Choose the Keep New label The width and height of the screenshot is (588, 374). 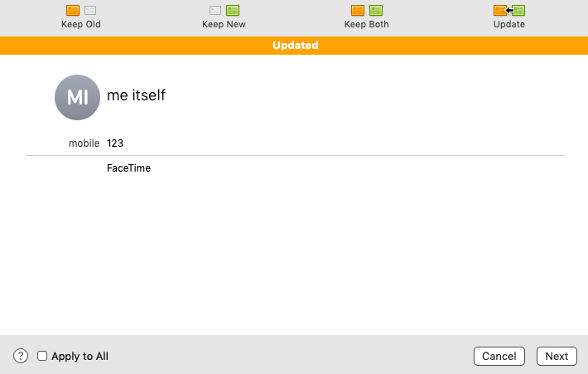coord(224,24)
